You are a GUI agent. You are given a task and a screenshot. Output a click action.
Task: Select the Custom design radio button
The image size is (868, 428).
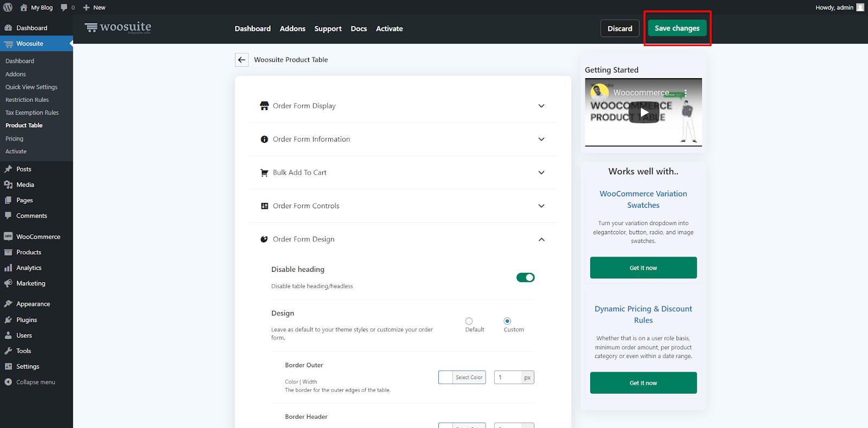[507, 321]
